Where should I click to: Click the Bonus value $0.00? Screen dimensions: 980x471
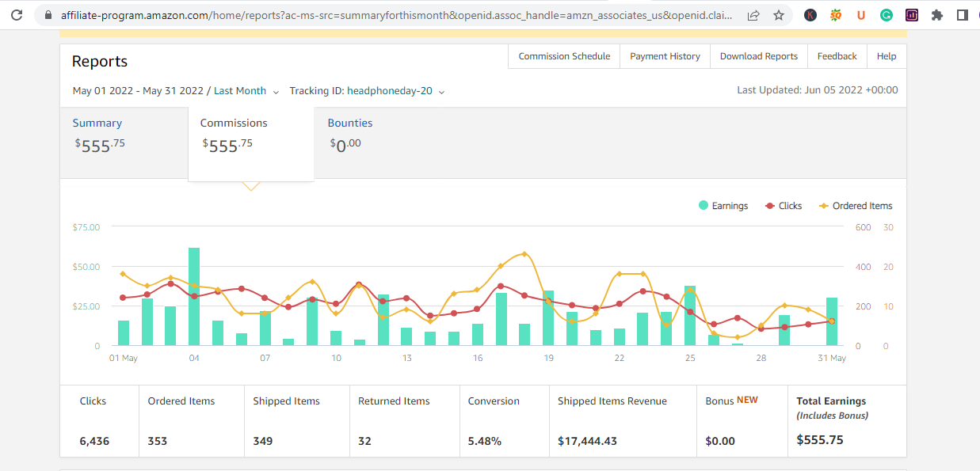point(720,441)
